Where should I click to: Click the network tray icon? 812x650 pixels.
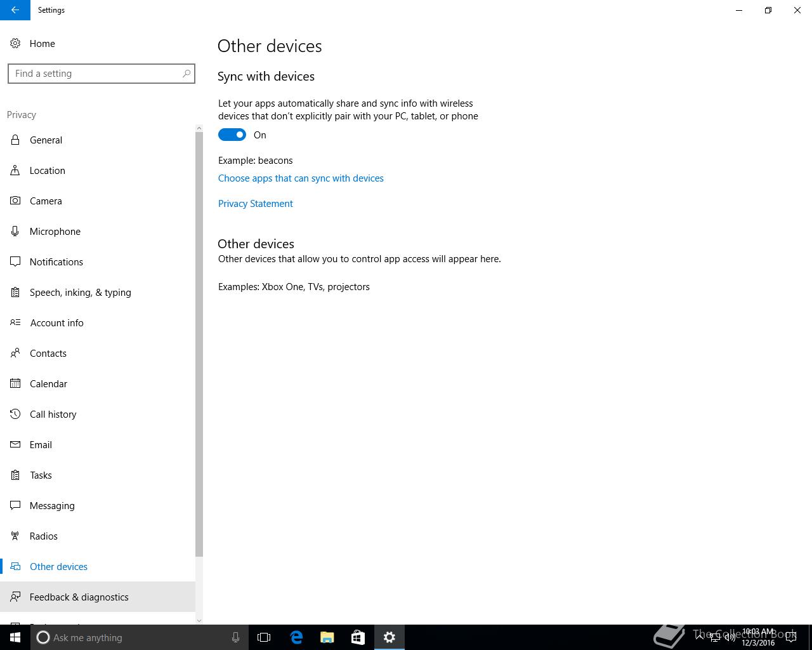click(715, 637)
